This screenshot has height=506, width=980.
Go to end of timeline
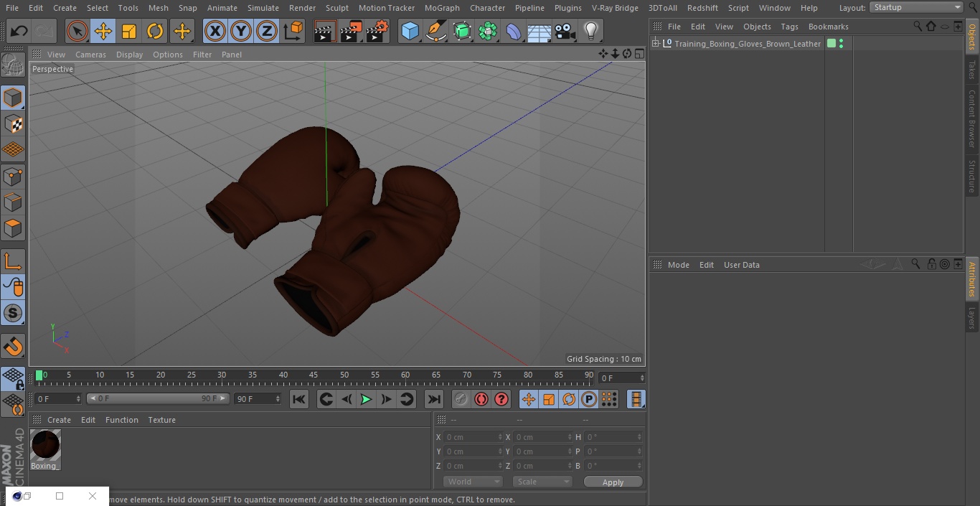[x=434, y=399]
